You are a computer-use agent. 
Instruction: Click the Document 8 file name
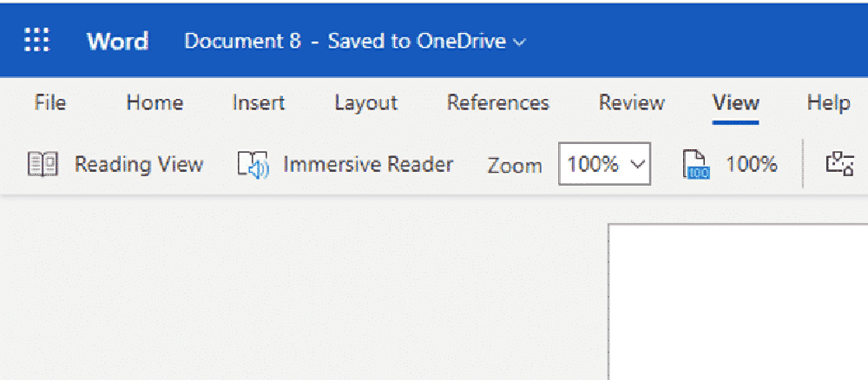tap(242, 41)
